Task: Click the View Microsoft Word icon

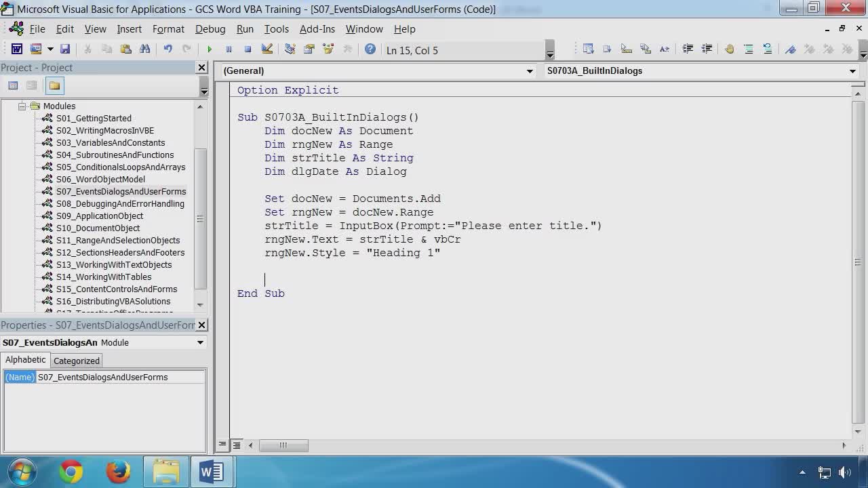Action: click(17, 49)
